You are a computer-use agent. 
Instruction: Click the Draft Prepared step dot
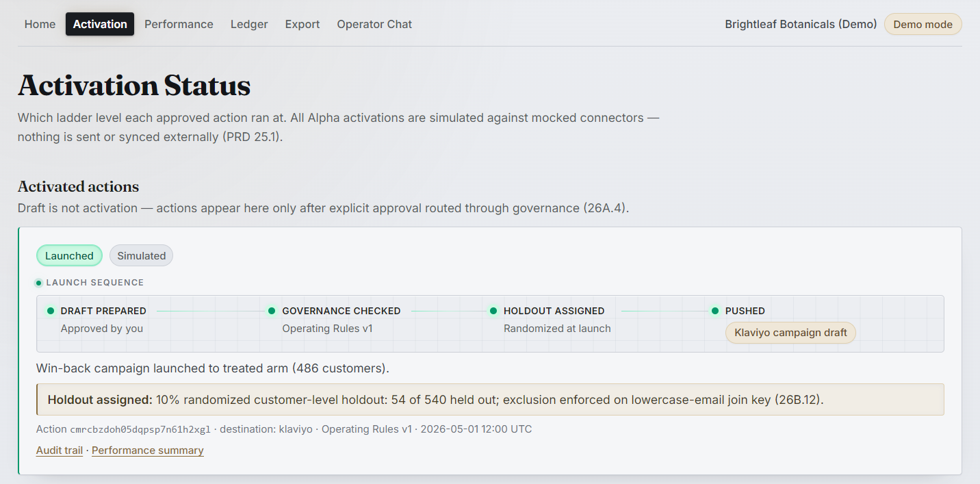click(50, 311)
